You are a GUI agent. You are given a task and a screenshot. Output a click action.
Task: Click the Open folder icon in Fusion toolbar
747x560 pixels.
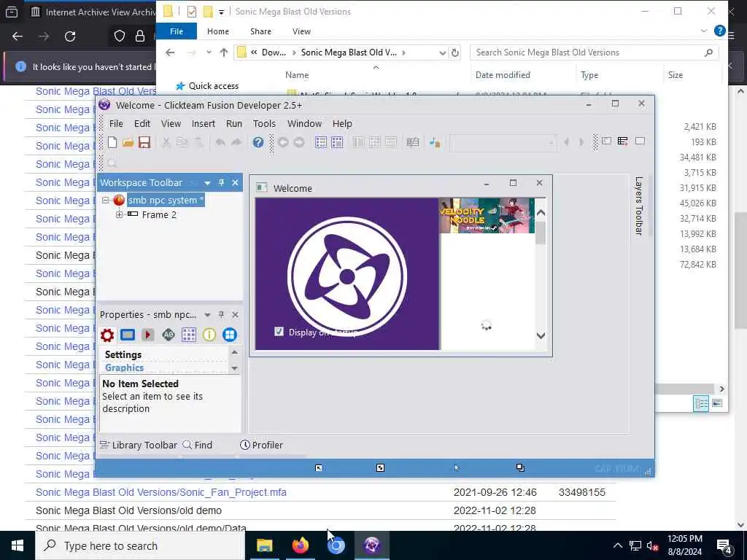[x=128, y=142]
